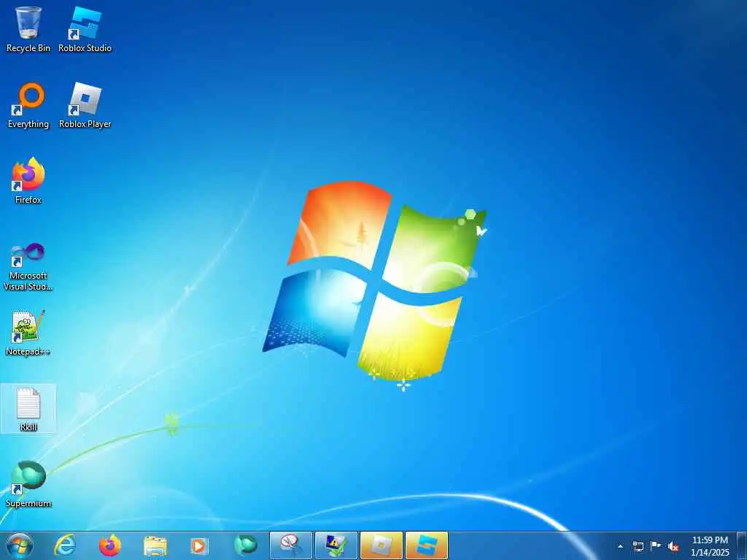
Task: Select the Roblox Player desktop shortcut
Action: (x=85, y=106)
